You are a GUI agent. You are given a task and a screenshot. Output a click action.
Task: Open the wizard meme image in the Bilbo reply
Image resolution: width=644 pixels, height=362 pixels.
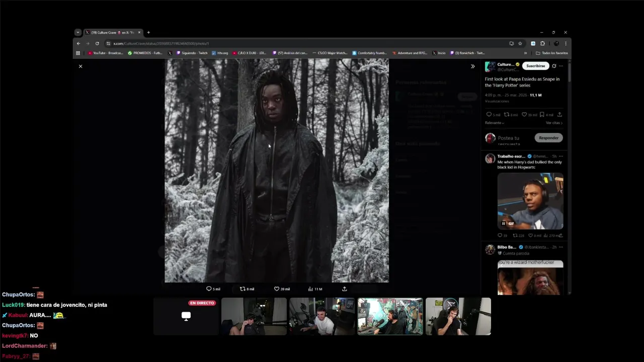click(x=530, y=277)
